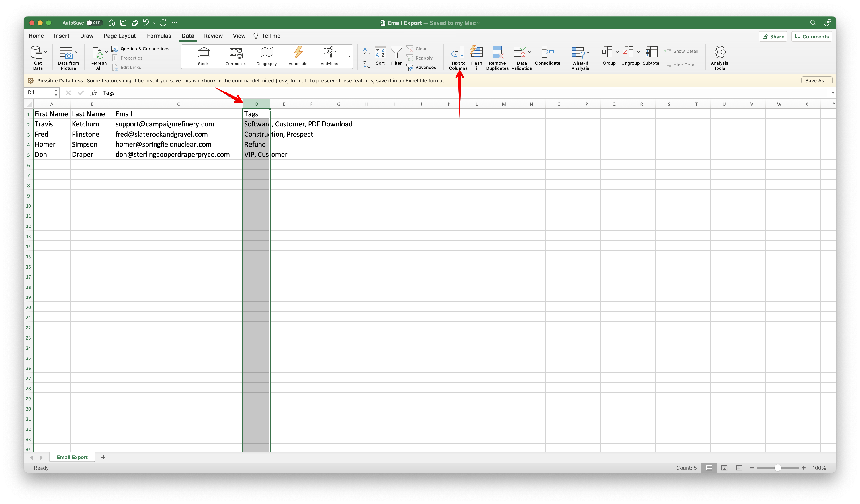This screenshot has width=860, height=504.
Task: Expand the data types gallery chevron
Action: click(349, 57)
